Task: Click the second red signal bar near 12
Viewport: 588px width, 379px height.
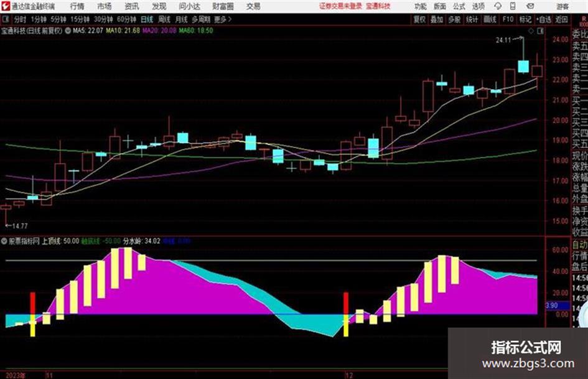Action: [x=346, y=304]
